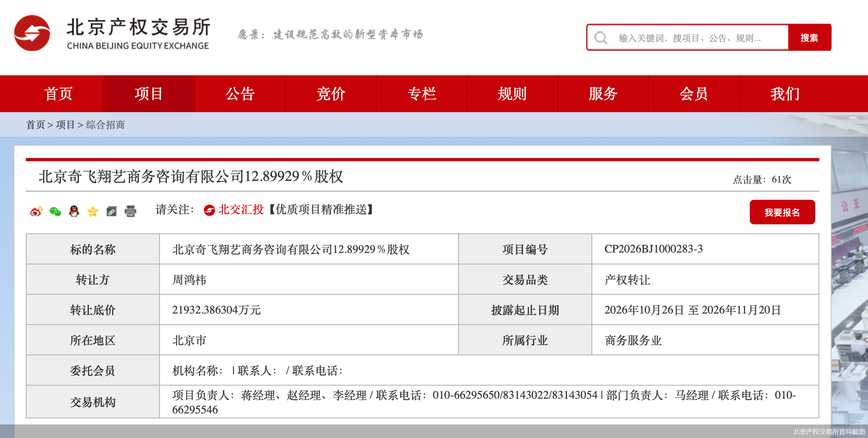This screenshot has width=868, height=438.
Task: Click the 我要报名 button
Action: [782, 212]
